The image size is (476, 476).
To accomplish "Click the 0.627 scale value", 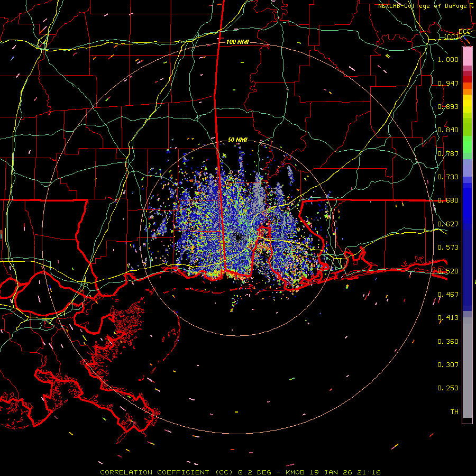I will pos(448,224).
